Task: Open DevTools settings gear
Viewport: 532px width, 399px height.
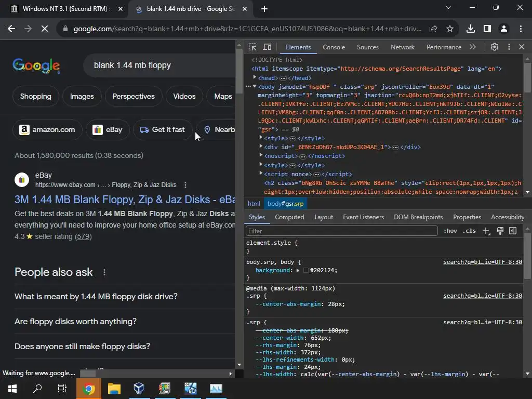Action: click(x=495, y=47)
